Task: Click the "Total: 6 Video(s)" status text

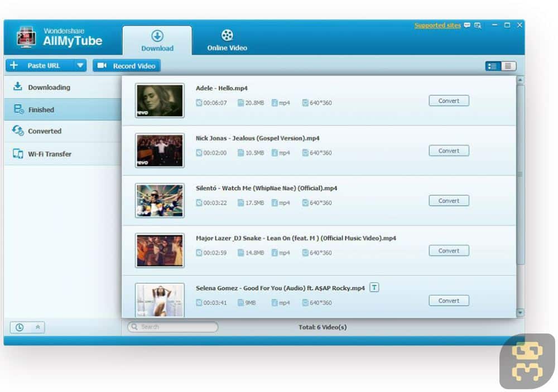Action: [x=323, y=327]
